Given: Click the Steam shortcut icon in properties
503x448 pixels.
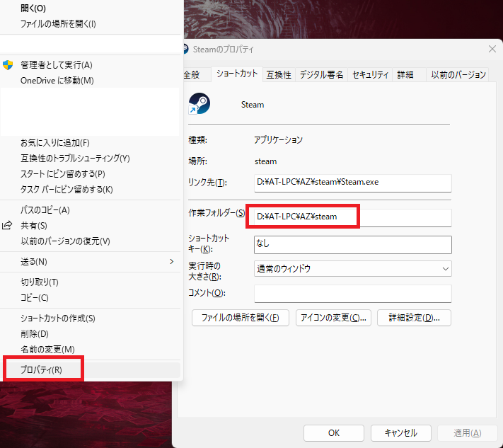Looking at the screenshot, I should (x=199, y=105).
